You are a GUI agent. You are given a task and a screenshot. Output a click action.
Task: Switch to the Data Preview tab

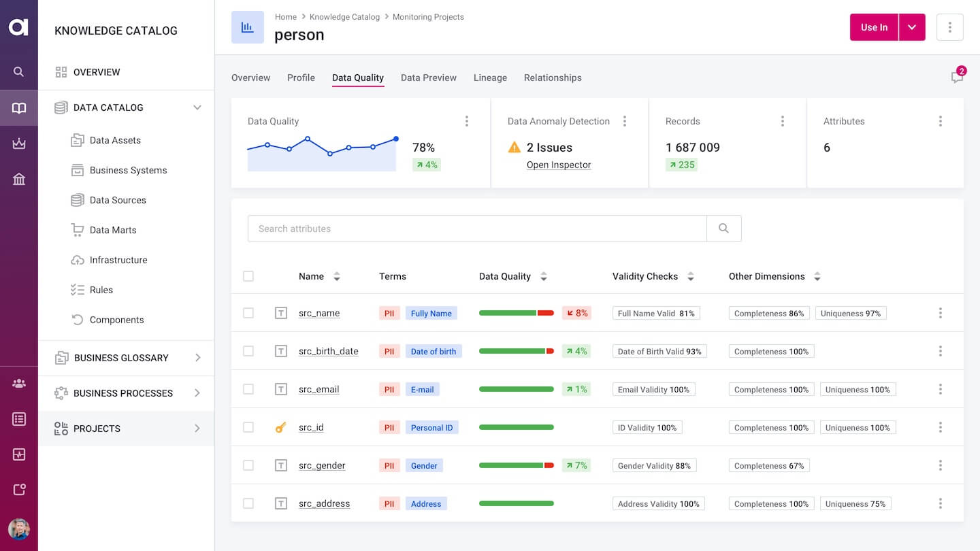click(429, 78)
